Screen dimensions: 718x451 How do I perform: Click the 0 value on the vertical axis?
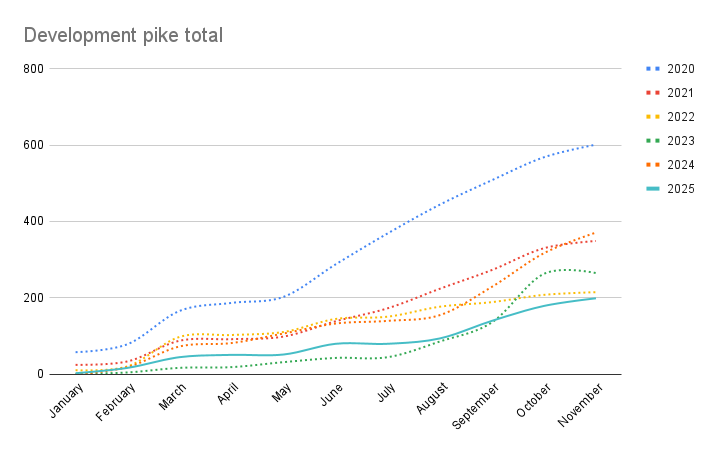(40, 374)
